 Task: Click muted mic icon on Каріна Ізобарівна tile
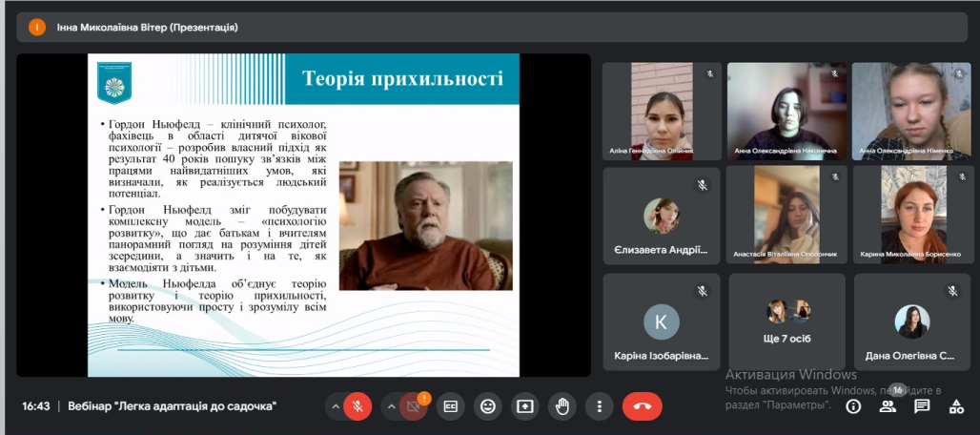pyautogui.click(x=703, y=291)
